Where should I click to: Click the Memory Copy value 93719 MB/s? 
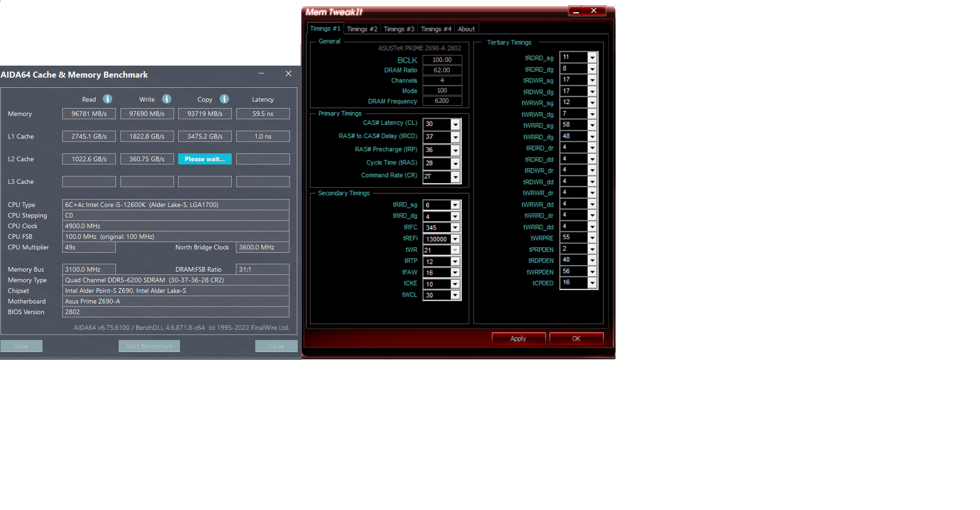pyautogui.click(x=205, y=114)
